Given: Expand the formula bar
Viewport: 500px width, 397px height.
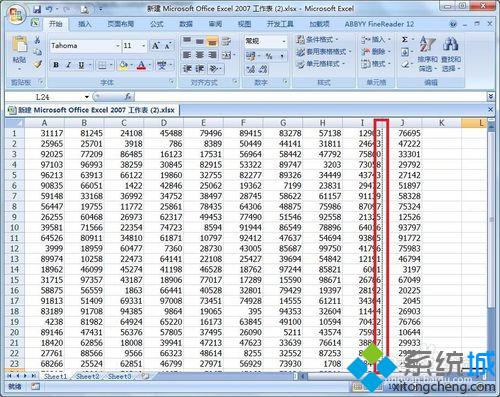Looking at the screenshot, I should pyautogui.click(x=490, y=96).
